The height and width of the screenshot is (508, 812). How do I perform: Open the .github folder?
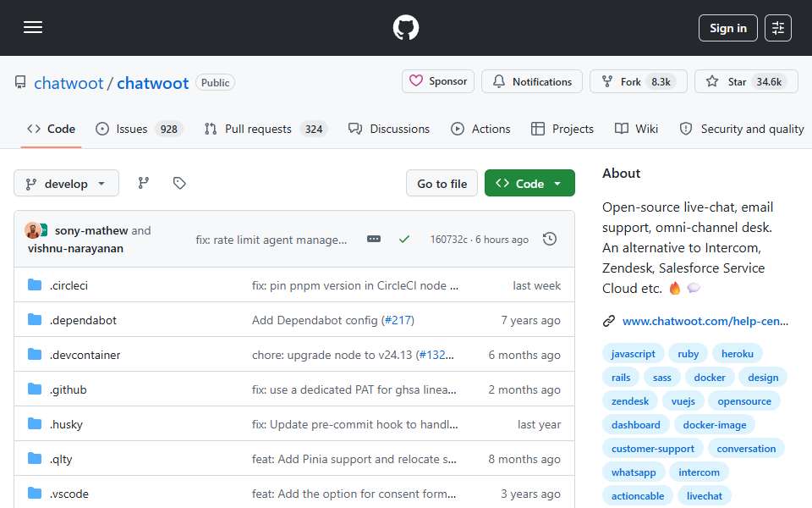69,389
